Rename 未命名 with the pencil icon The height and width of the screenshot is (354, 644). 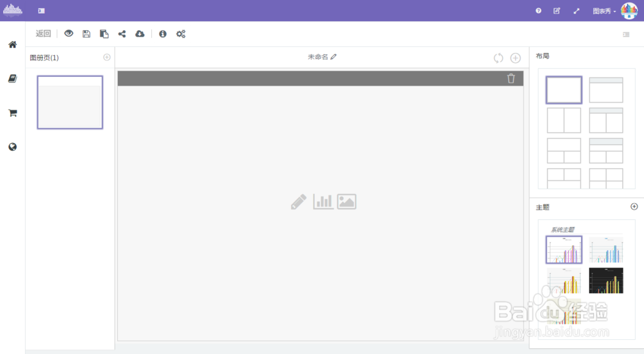pos(334,57)
